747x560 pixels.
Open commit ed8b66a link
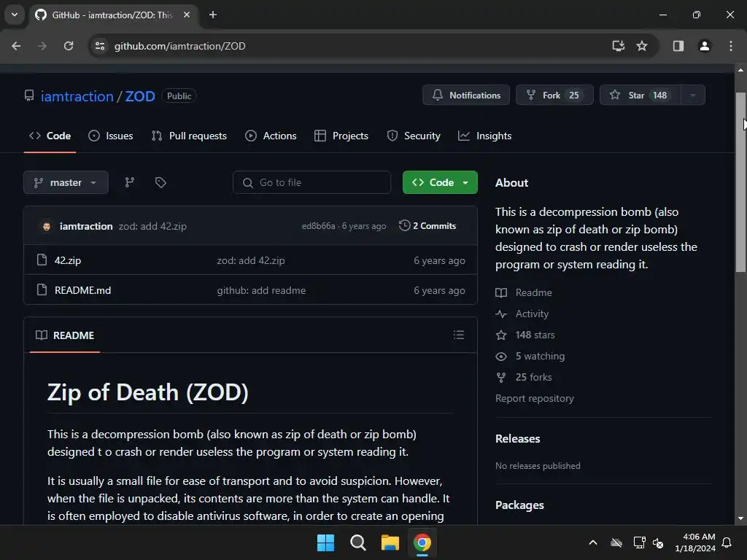[318, 226]
